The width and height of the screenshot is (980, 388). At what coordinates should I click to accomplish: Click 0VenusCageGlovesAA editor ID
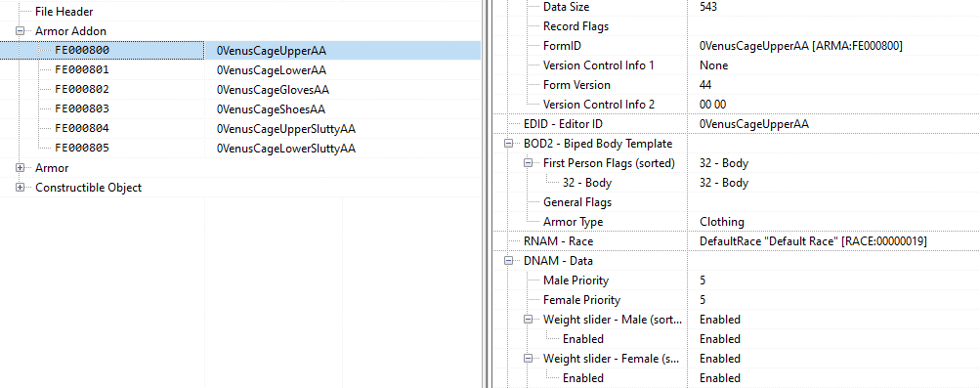point(273,89)
